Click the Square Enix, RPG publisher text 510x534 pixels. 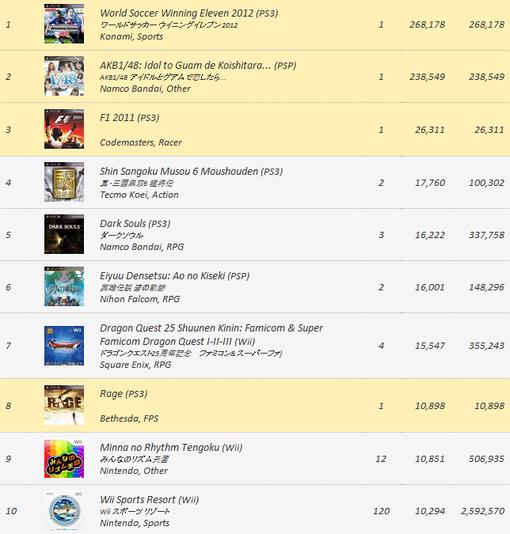point(136,365)
